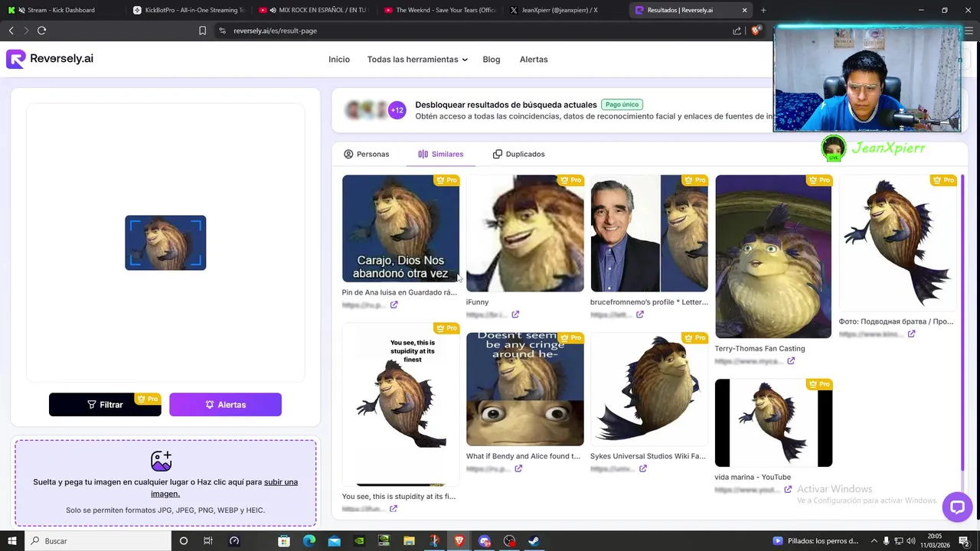Open Terry-Thomas Fan Casting thumbnail
Image resolution: width=980 pixels, height=551 pixels.
point(773,256)
